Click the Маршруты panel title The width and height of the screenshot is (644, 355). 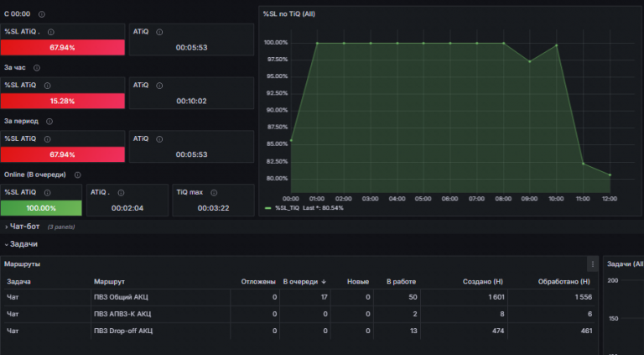(22, 264)
